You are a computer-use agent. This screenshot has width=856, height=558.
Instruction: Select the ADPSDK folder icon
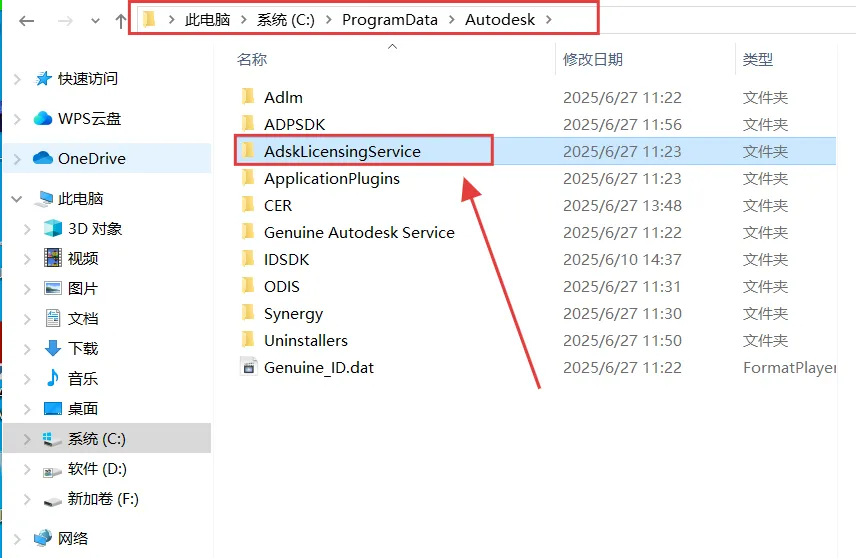coord(248,123)
